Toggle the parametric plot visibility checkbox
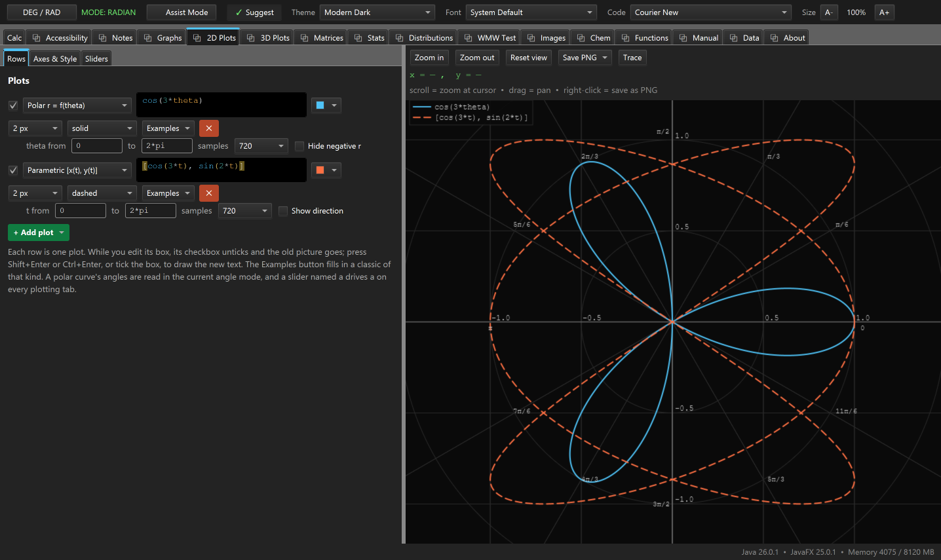Image resolution: width=941 pixels, height=560 pixels. (x=13, y=170)
